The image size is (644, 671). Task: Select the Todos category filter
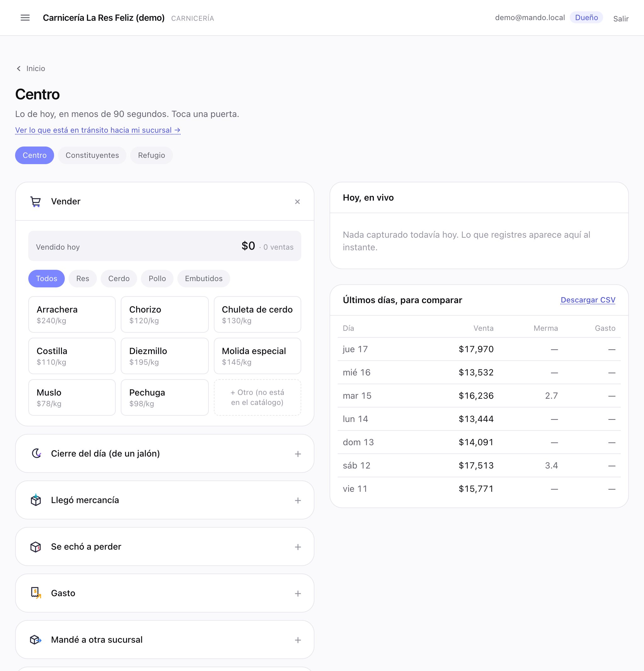tap(47, 279)
